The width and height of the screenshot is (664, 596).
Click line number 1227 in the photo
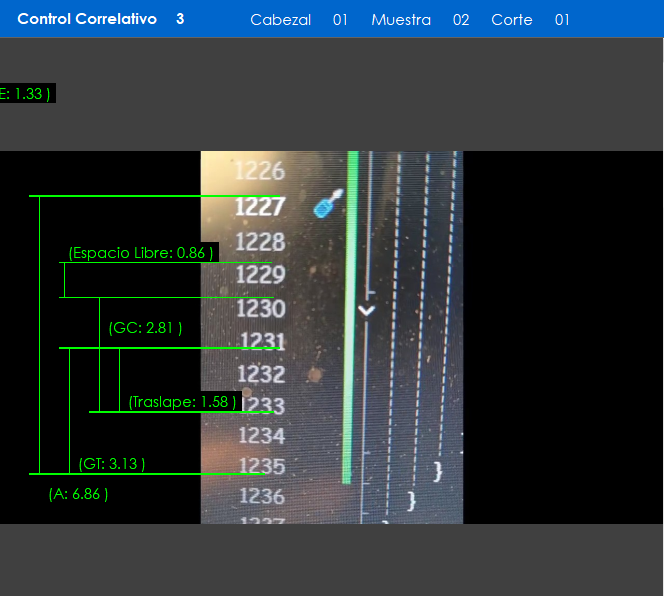click(x=259, y=206)
